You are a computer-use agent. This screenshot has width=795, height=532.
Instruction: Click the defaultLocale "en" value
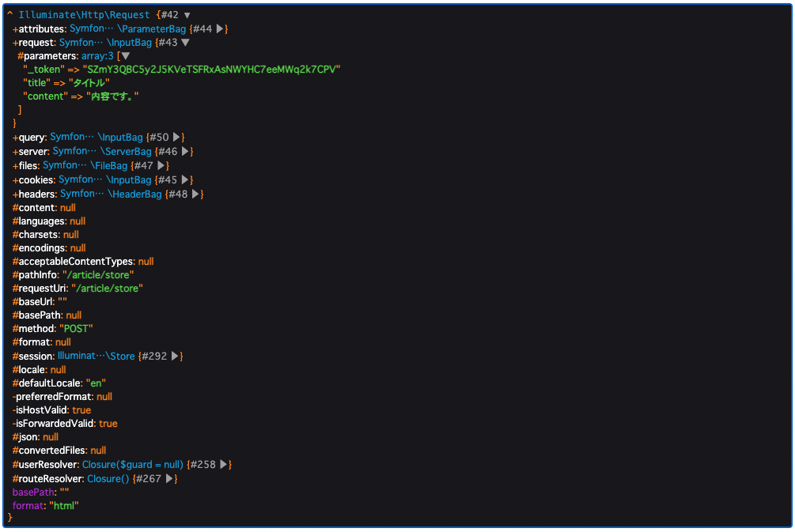(x=96, y=383)
